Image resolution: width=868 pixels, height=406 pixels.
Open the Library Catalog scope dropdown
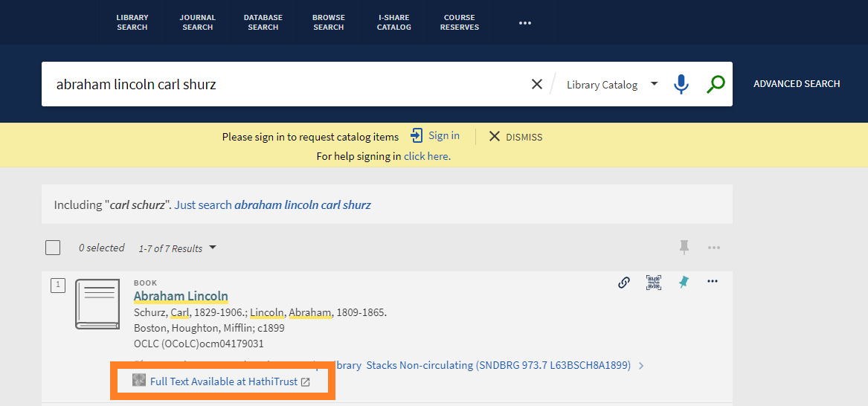[x=611, y=84]
